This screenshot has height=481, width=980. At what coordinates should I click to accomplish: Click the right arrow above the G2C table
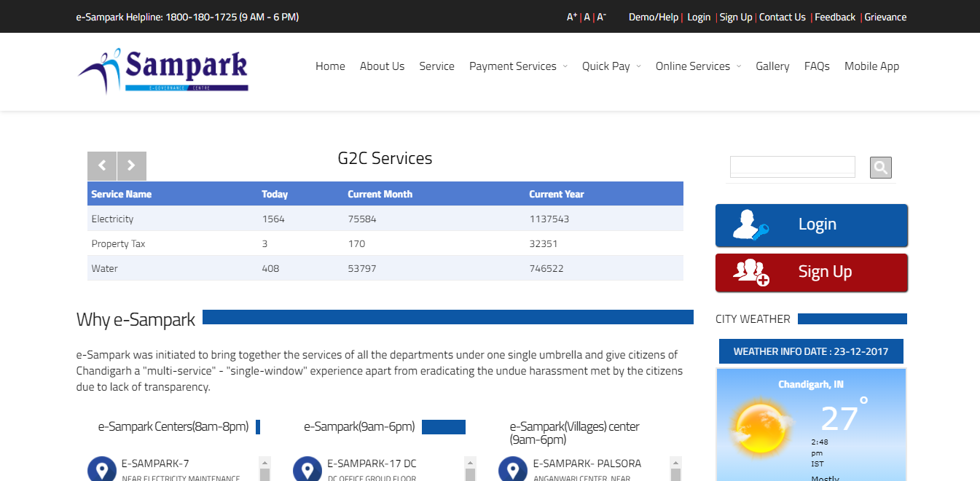(x=131, y=165)
